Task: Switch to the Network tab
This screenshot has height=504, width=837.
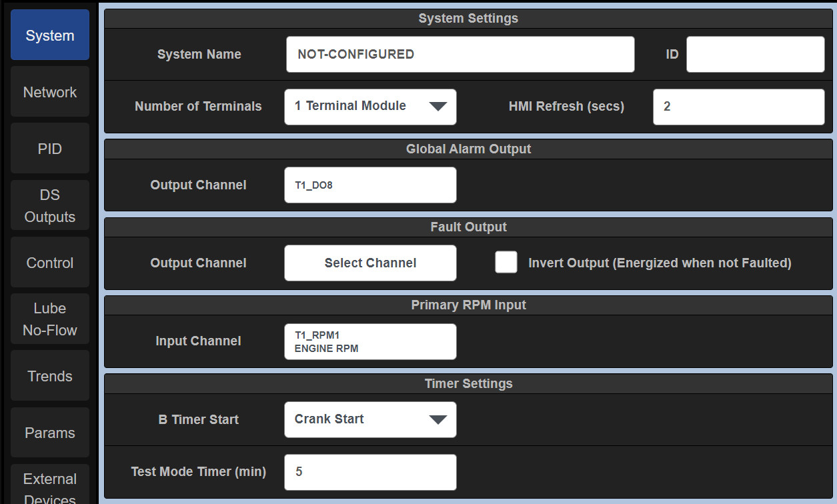Action: pos(50,92)
